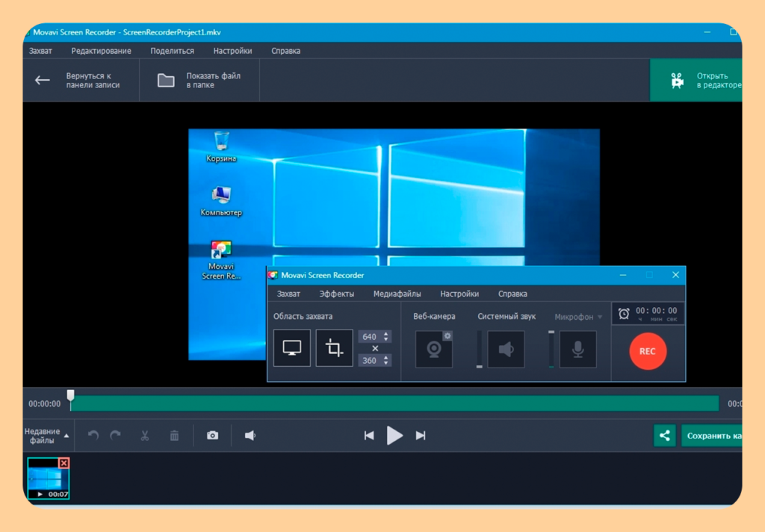Click Открыть в редакторе button

pyautogui.click(x=696, y=80)
